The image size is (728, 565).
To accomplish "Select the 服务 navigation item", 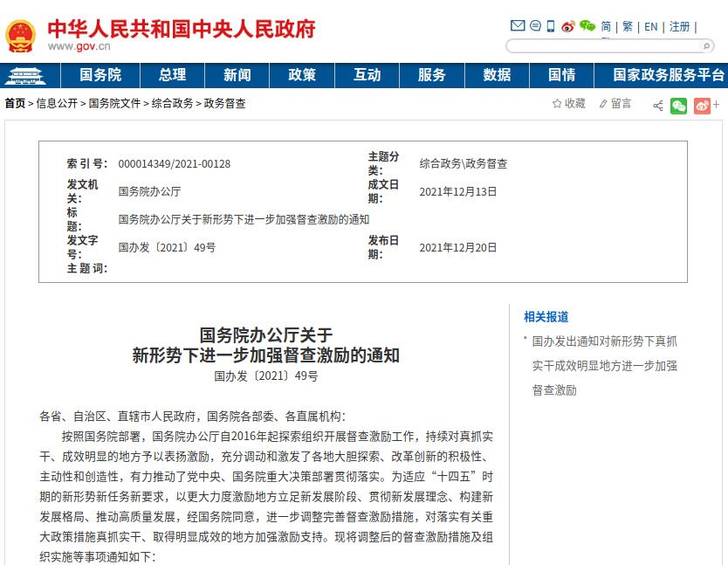I will point(431,75).
